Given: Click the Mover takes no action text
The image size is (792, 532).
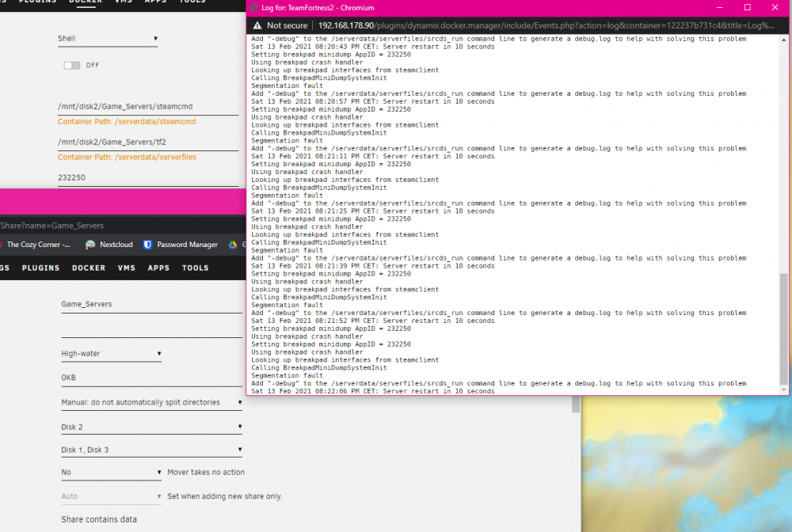Looking at the screenshot, I should (x=206, y=473).
